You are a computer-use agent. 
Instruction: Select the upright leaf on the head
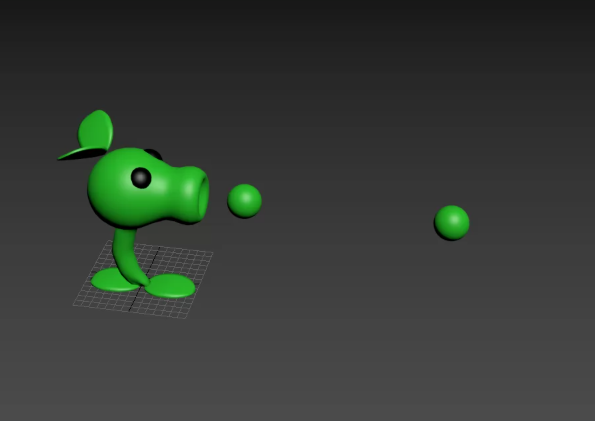96,130
